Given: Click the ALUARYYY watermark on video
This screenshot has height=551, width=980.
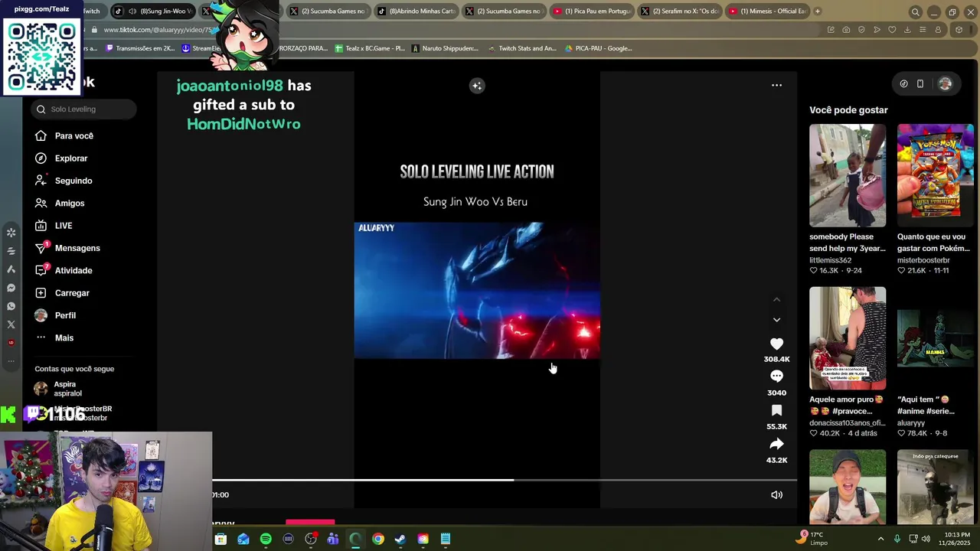Looking at the screenshot, I should [x=376, y=228].
